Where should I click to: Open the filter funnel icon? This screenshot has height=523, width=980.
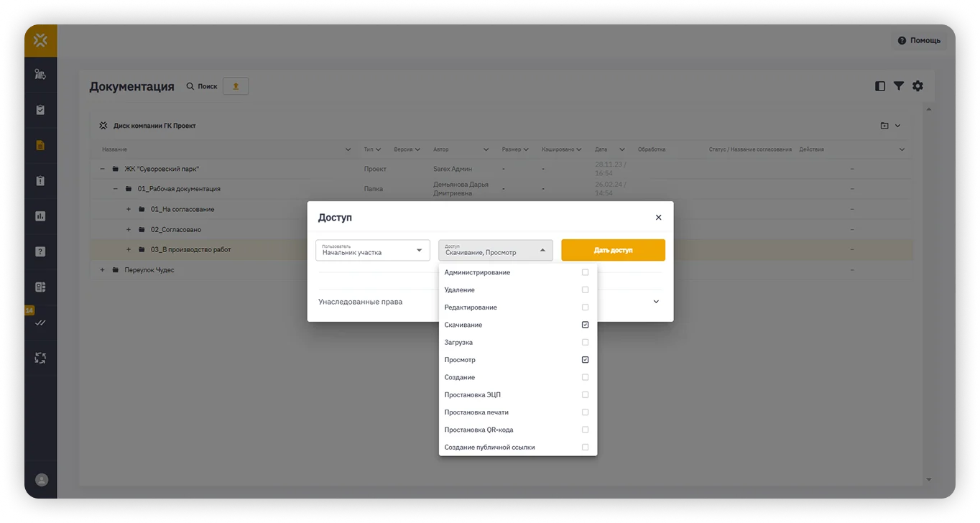tap(899, 86)
